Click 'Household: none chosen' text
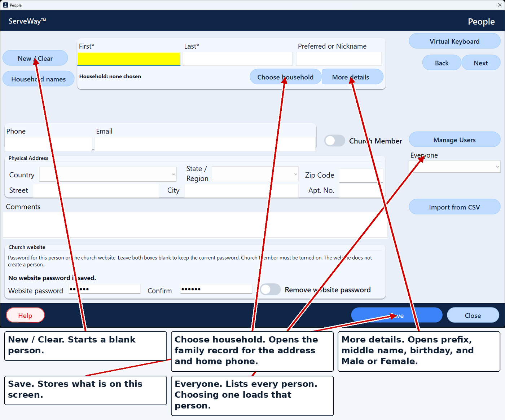The width and height of the screenshot is (505, 420). (110, 76)
